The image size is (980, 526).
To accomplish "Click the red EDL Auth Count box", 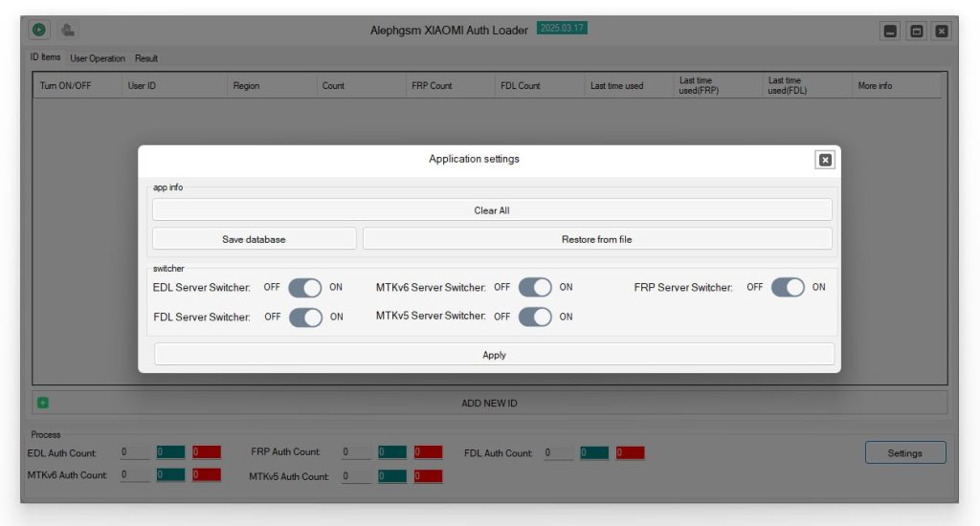I will click(207, 451).
